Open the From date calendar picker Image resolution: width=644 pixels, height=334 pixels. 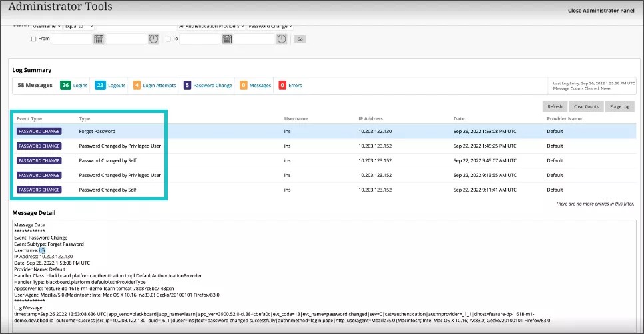click(99, 39)
